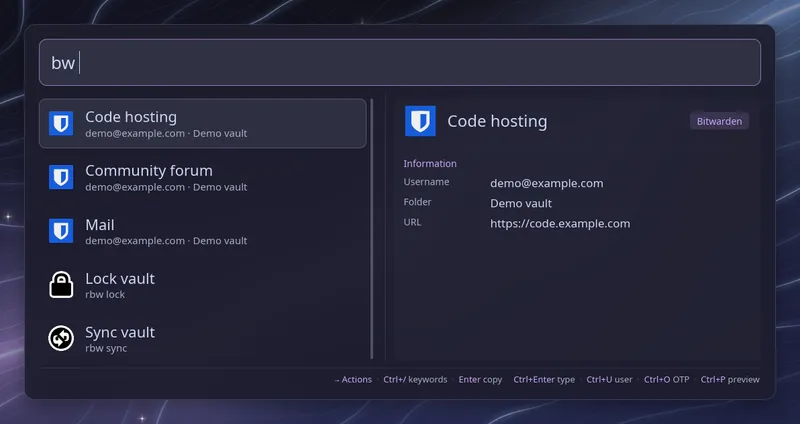Click the https://code.example.com URL value
This screenshot has height=424, width=800.
pos(560,223)
